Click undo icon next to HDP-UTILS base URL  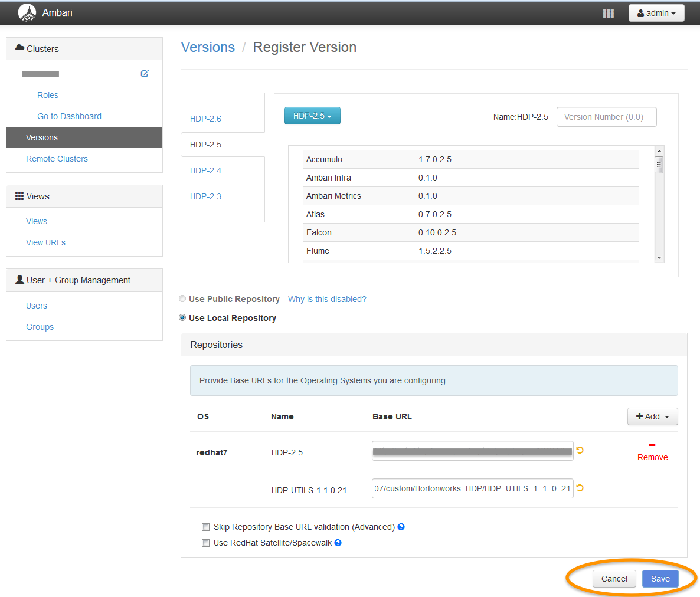point(580,488)
